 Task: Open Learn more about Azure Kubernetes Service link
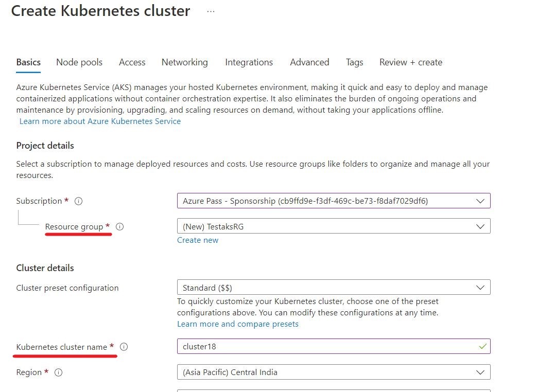tap(100, 121)
